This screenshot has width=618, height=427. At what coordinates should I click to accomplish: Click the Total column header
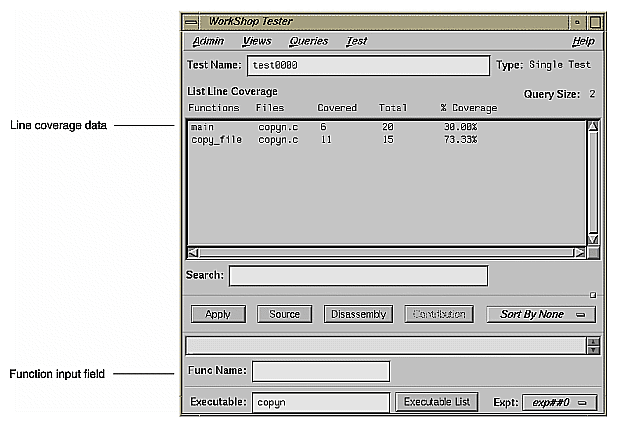393,108
